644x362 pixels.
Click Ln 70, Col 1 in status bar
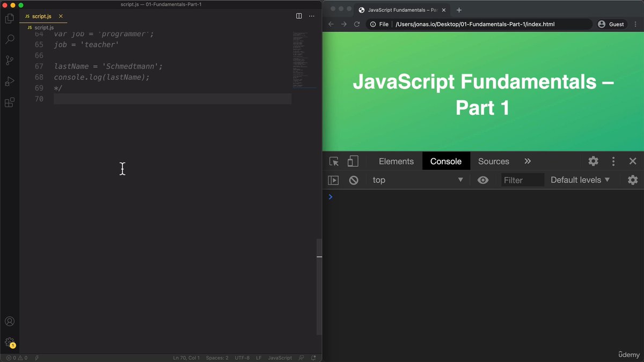[186, 358]
